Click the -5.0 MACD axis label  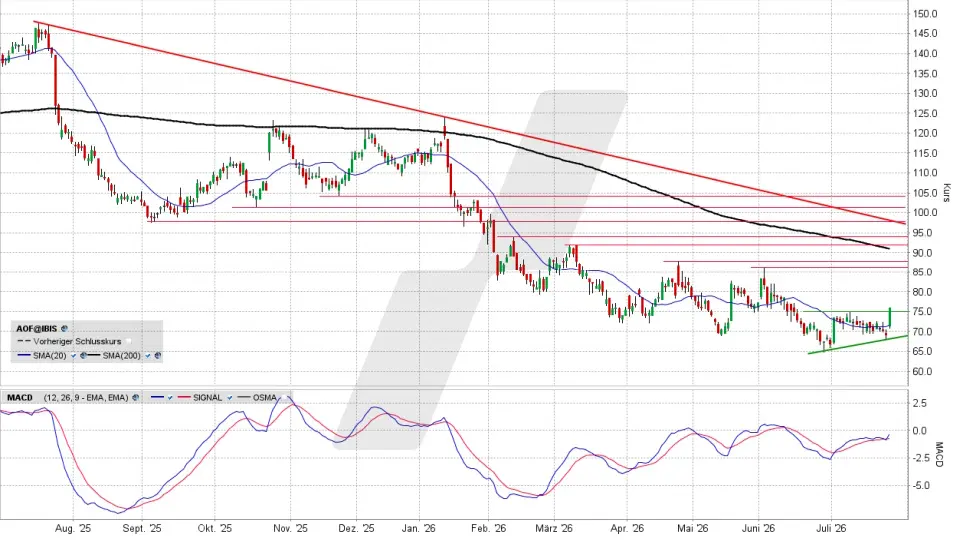pyautogui.click(x=920, y=486)
